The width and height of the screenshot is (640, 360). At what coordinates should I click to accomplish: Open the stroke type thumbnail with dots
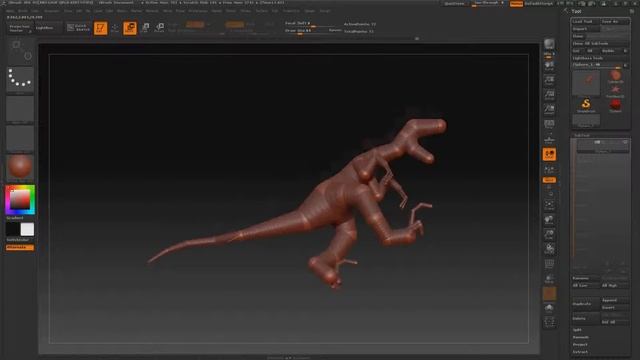coord(20,79)
